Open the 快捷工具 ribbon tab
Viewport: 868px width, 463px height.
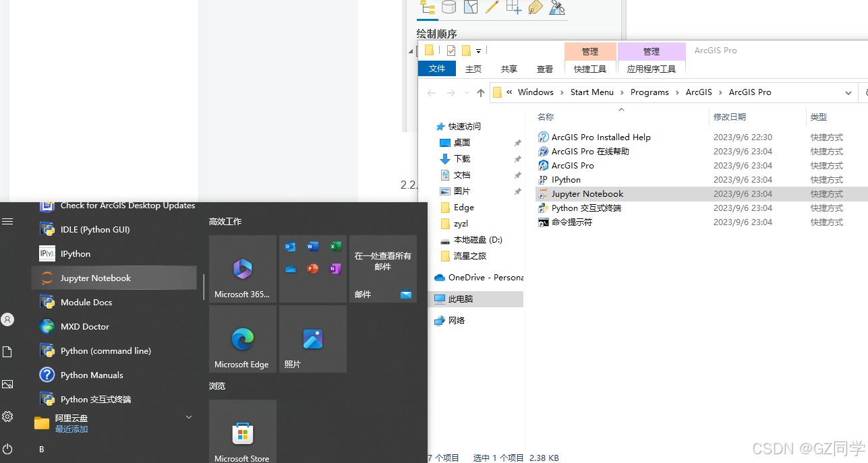click(x=590, y=69)
